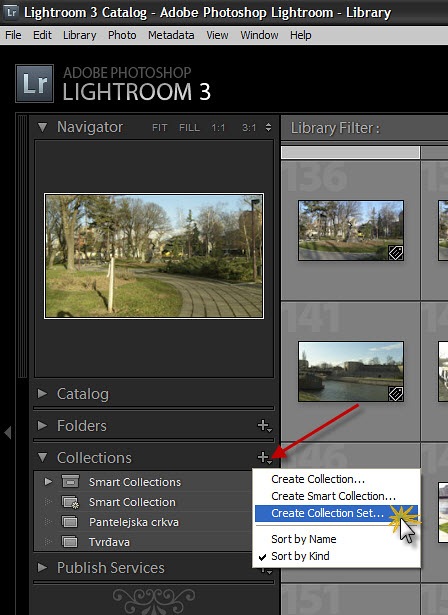Select the Smart Collections row

click(x=143, y=482)
